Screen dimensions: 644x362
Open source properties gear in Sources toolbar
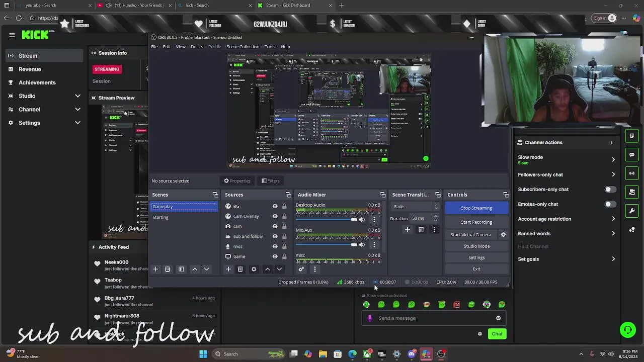254,269
